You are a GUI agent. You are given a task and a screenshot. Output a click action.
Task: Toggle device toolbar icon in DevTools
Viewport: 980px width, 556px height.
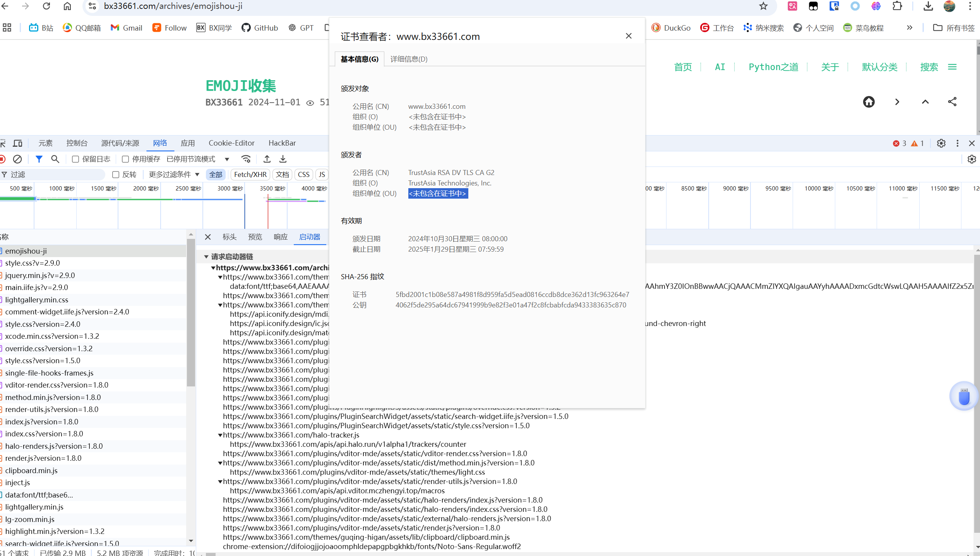coord(18,143)
